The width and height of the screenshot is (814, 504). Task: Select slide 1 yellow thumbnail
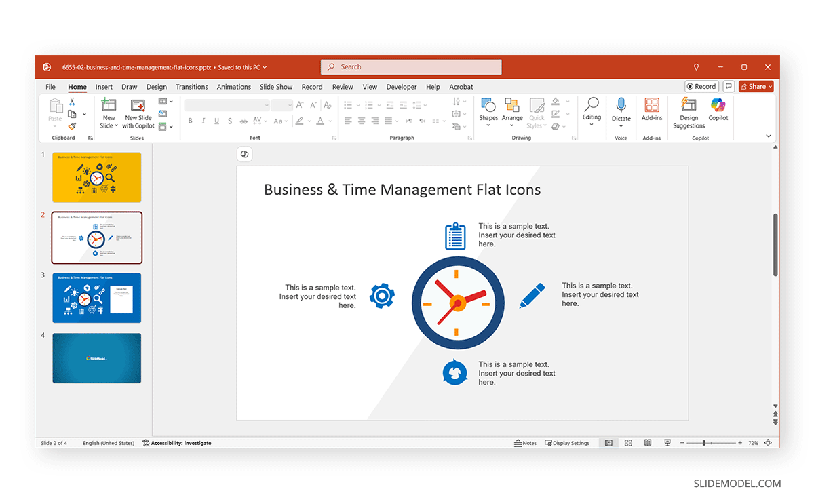pos(97,177)
